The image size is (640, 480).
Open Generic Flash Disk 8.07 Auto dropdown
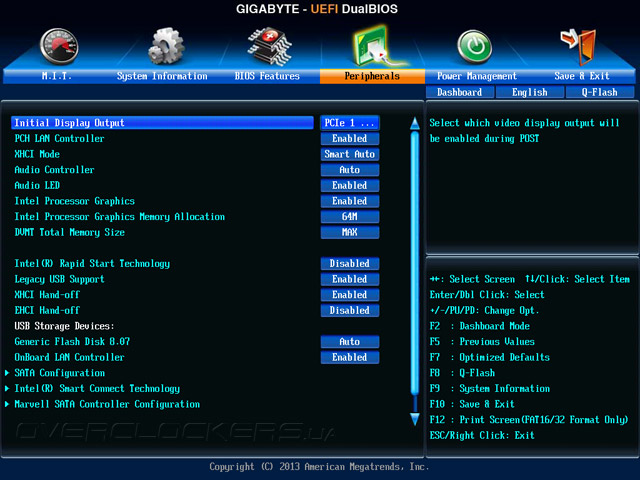click(x=349, y=342)
